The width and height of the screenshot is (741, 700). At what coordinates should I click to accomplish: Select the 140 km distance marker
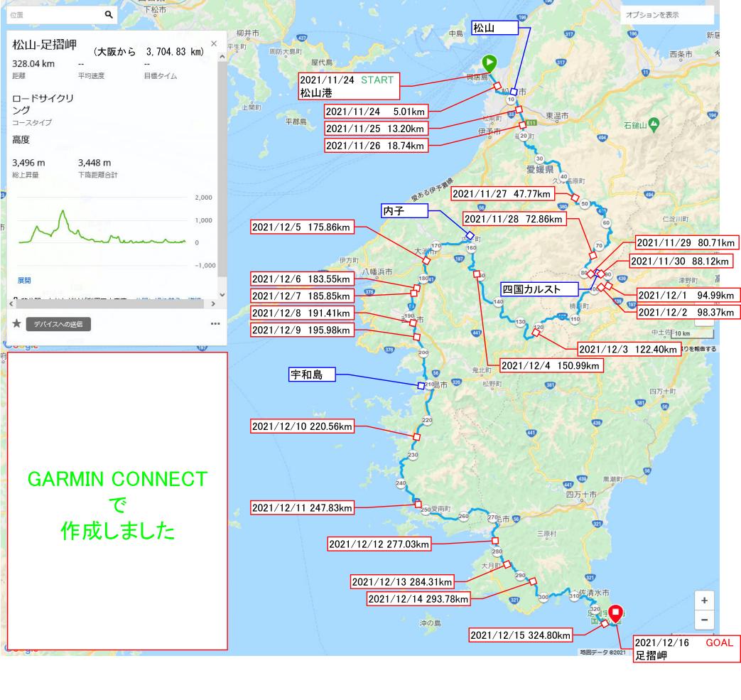(498, 301)
